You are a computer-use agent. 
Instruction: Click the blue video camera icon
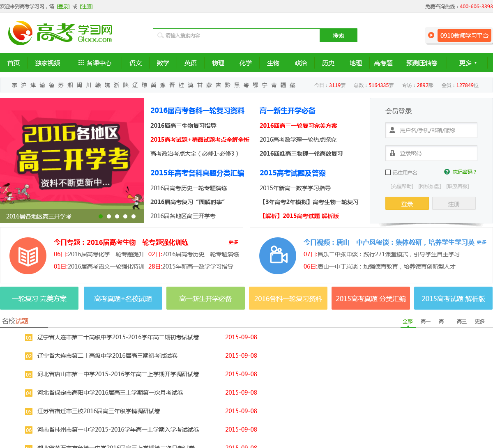[x=278, y=256]
